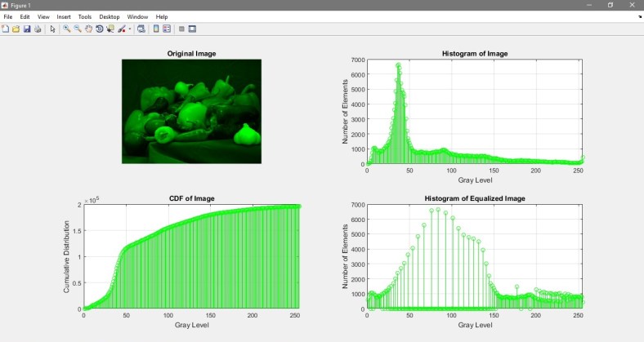
Task: Open a file using the folder icon
Action: pyautogui.click(x=16, y=29)
